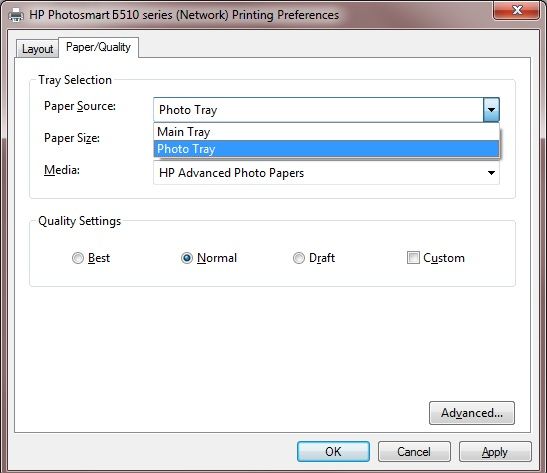Select the Normal quality radio button

[x=187, y=258]
